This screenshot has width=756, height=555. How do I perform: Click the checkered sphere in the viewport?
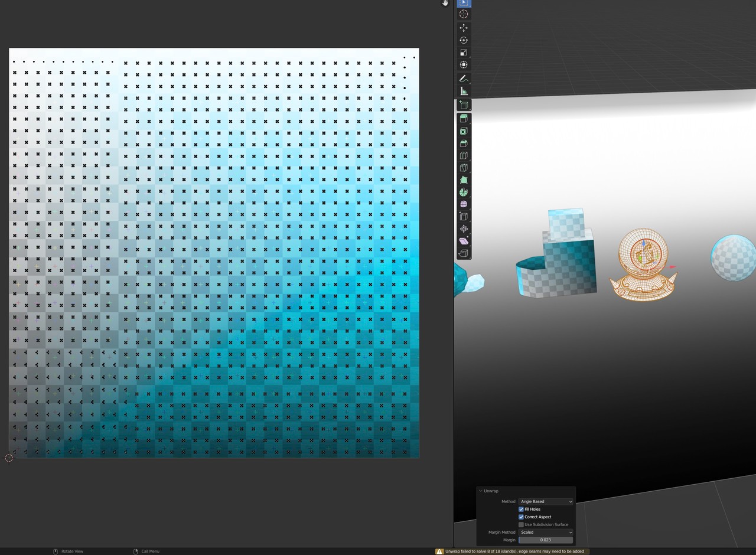[x=734, y=258]
